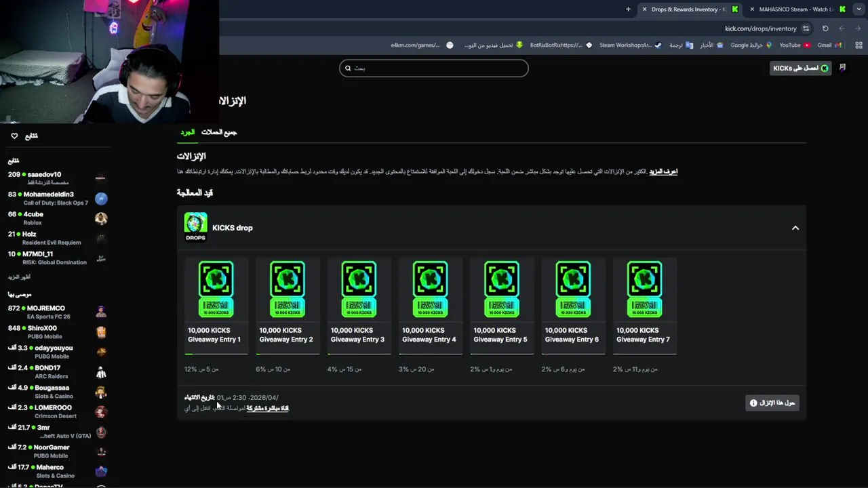Open odayyouyou channel avatar
Screen dimensions: 868x488
click(101, 352)
